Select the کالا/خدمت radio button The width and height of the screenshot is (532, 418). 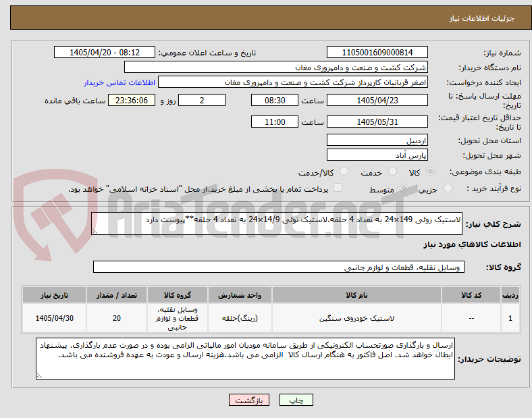point(344,172)
